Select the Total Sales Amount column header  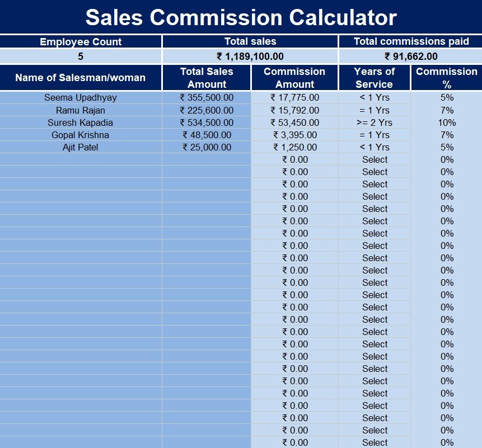[207, 78]
